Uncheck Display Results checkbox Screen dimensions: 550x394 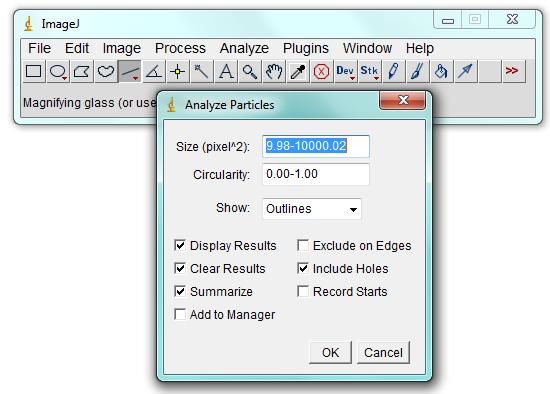click(x=180, y=245)
